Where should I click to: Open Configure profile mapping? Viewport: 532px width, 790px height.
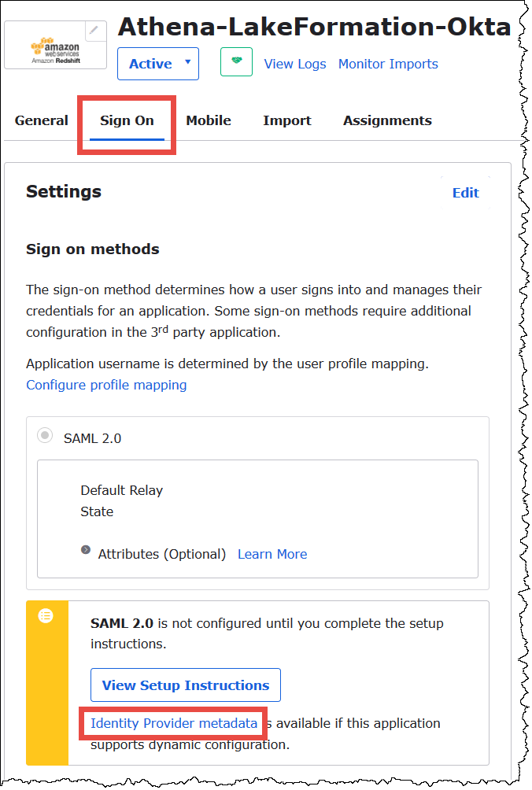pyautogui.click(x=105, y=385)
